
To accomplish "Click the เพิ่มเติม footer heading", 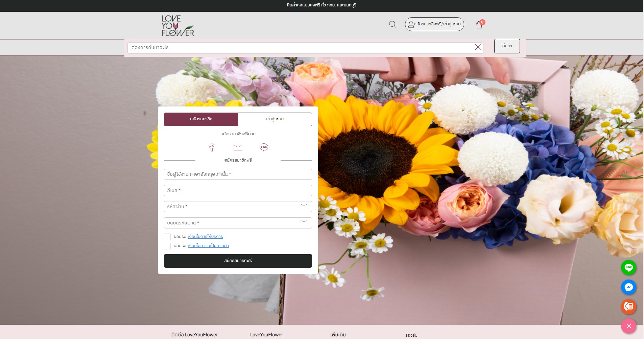I will click(338, 335).
